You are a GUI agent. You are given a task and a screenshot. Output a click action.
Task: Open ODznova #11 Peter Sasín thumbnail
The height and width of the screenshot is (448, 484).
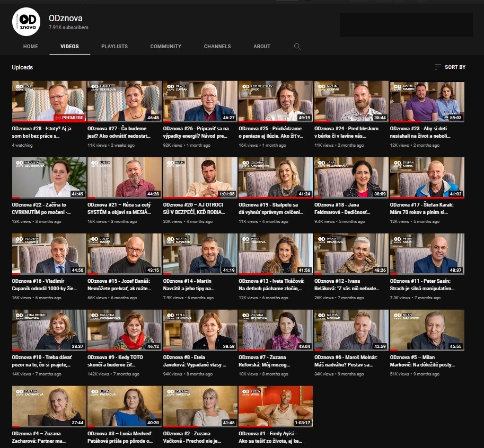pyautogui.click(x=427, y=254)
